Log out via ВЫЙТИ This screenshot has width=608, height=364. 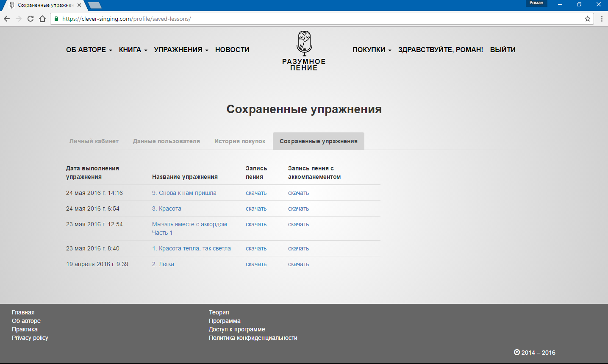coord(503,50)
